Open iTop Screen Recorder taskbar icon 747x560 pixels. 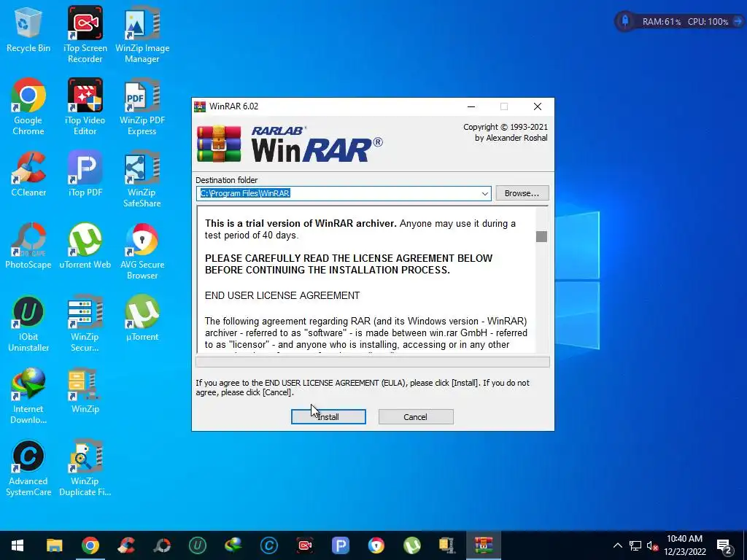[304, 545]
